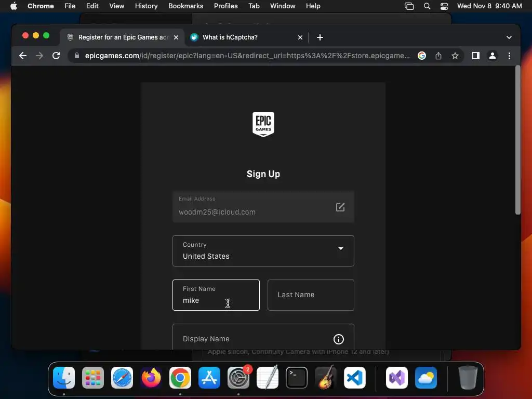Click Chrome icon in the Dock
Screen dimensions: 532x399
click(x=180, y=378)
